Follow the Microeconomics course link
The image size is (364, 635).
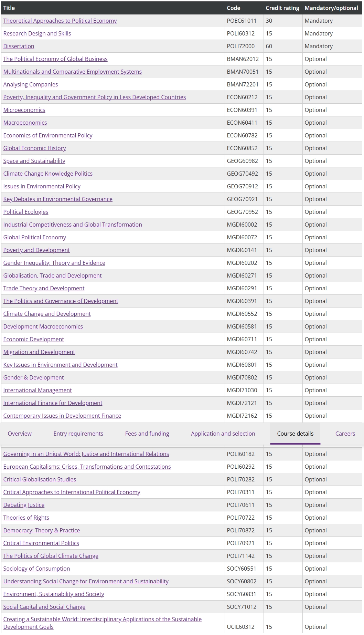tap(24, 110)
